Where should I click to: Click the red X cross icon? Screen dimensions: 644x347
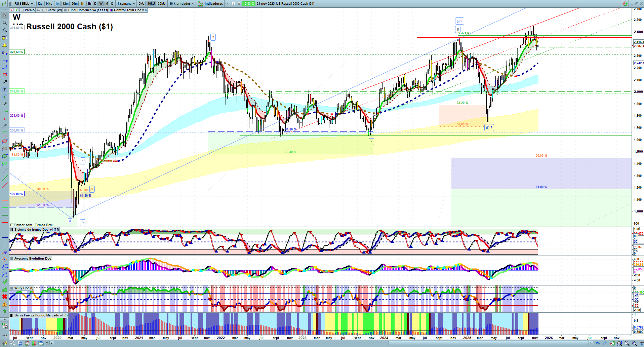tap(5, 297)
